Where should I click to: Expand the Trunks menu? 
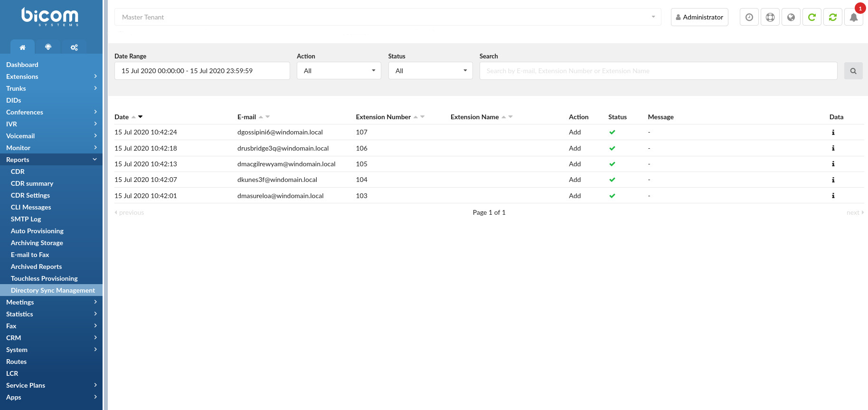[x=51, y=88]
